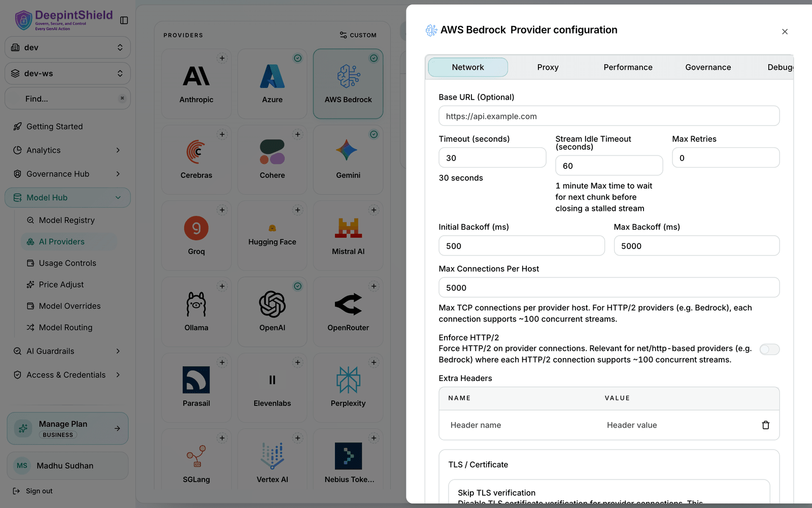Open the Hugging Face provider card

pyautogui.click(x=272, y=236)
